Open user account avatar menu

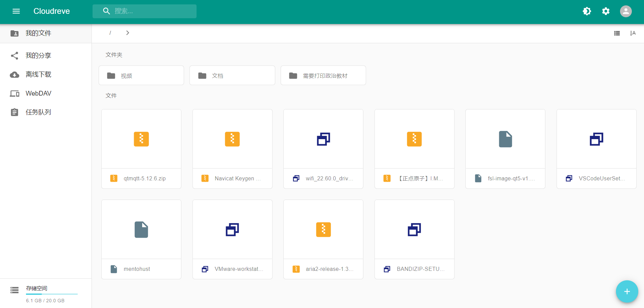click(x=626, y=11)
